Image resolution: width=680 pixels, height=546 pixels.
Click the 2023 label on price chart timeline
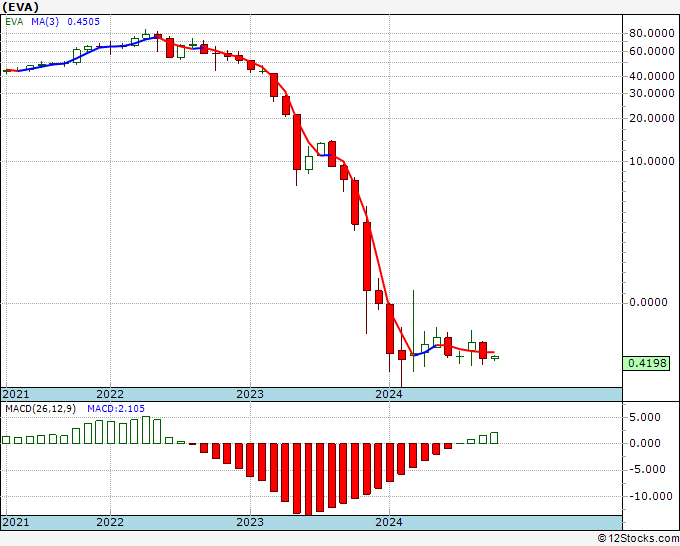click(x=250, y=394)
